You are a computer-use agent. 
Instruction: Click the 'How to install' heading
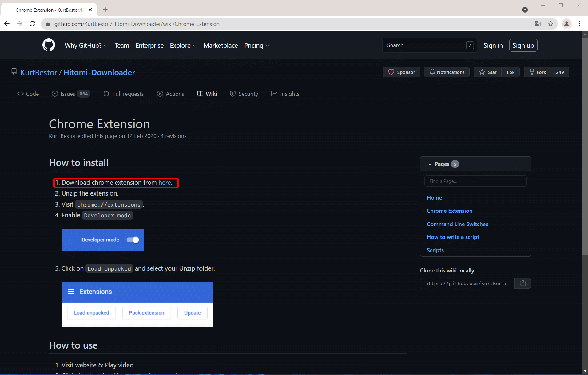pyautogui.click(x=79, y=163)
